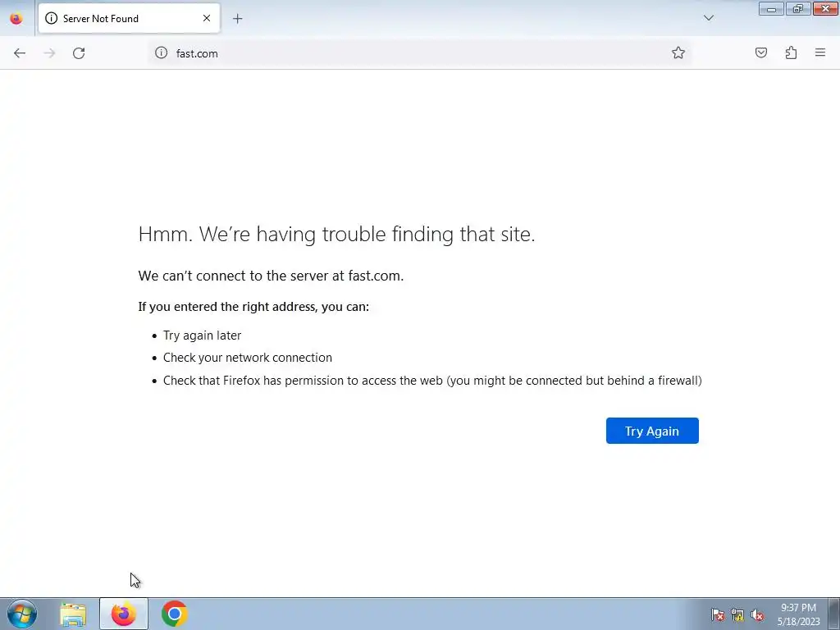
Task: Bookmark this page with the star
Action: [x=678, y=52]
